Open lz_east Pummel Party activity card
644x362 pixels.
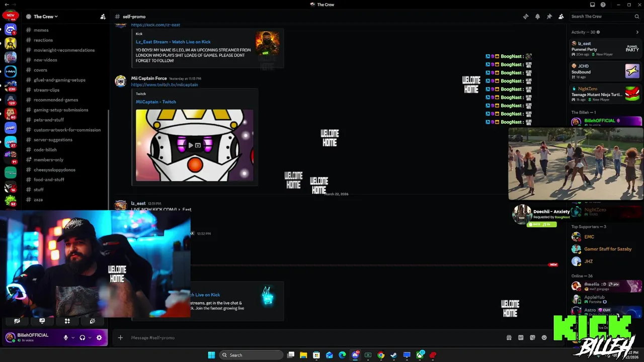pos(606,49)
